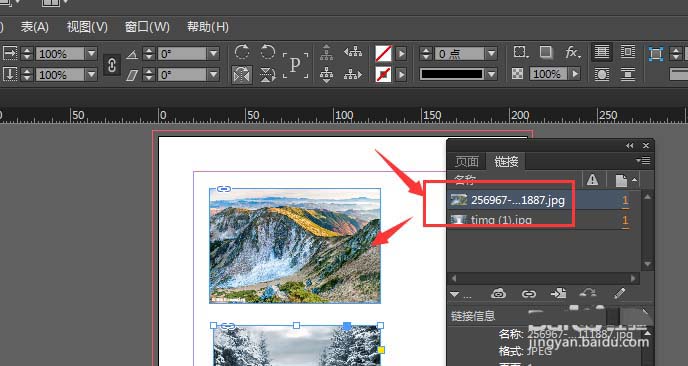
Task: Click the frame fitting icon in control bar
Action: [656, 54]
